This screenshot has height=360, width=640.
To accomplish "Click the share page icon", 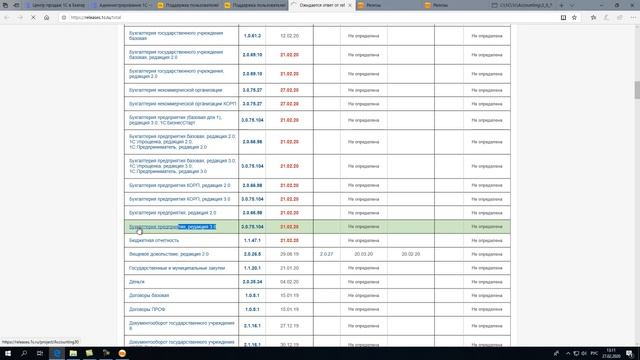I will point(620,18).
